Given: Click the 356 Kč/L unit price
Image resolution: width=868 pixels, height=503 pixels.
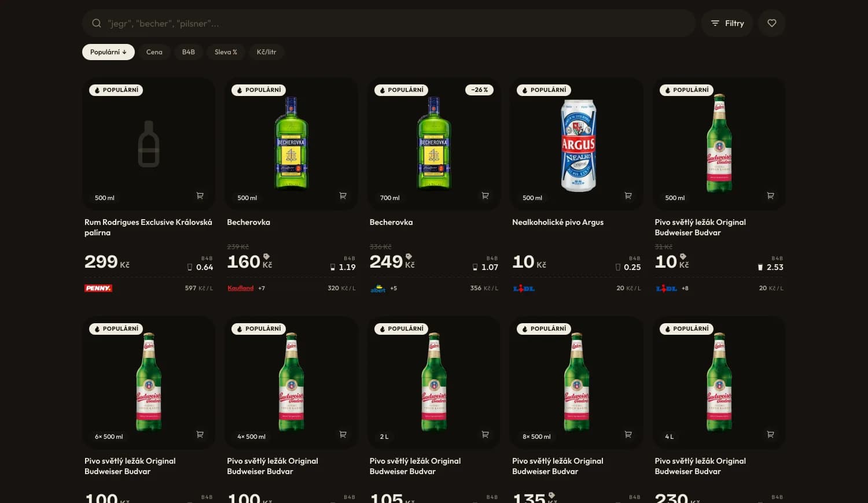Looking at the screenshot, I should coord(484,288).
